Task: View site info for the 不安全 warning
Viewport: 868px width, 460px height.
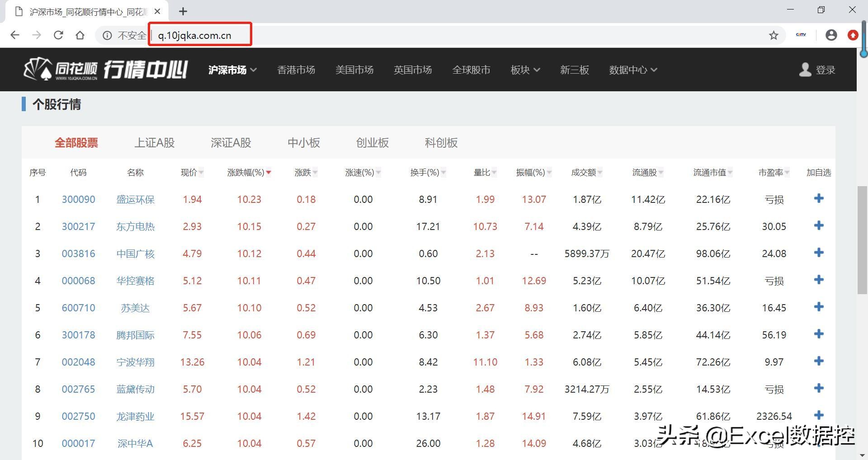Action: click(x=107, y=35)
